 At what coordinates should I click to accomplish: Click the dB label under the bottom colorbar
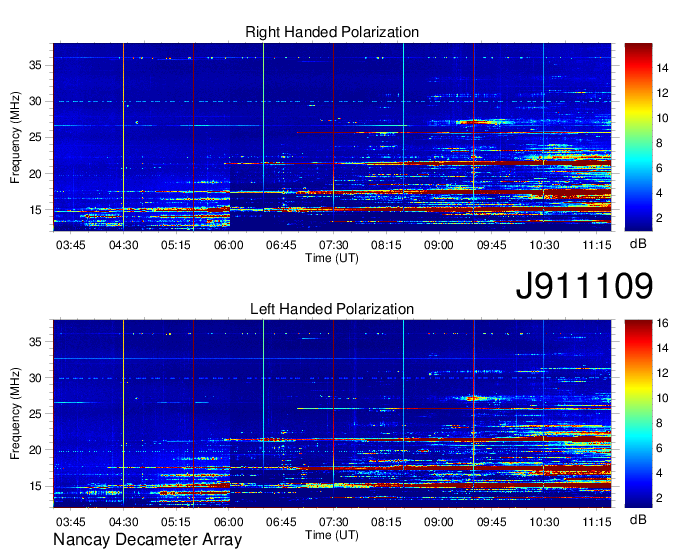(x=638, y=519)
